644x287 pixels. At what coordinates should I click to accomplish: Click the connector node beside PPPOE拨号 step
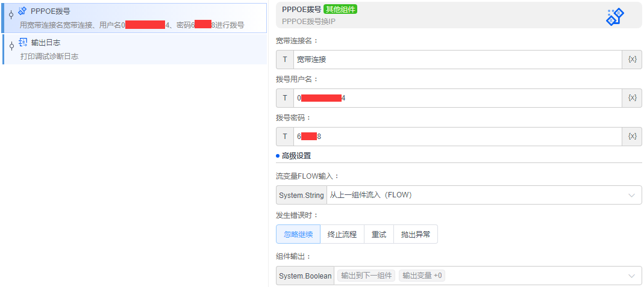tap(11, 14)
